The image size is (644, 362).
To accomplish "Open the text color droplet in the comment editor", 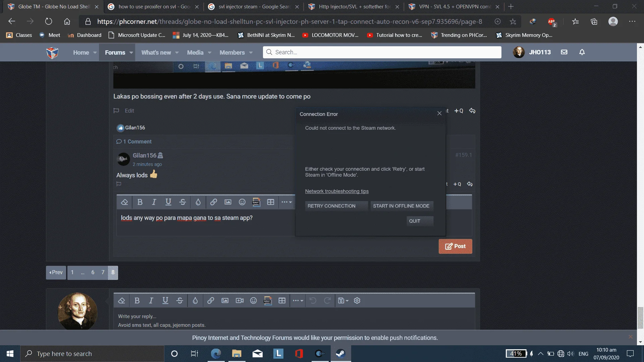I will [x=198, y=202].
